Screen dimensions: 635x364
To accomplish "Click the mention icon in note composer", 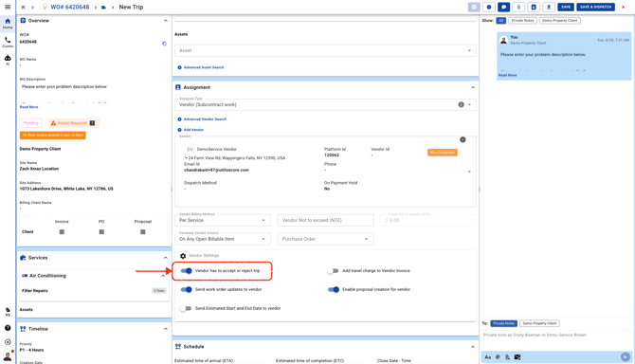I will pos(498,357).
